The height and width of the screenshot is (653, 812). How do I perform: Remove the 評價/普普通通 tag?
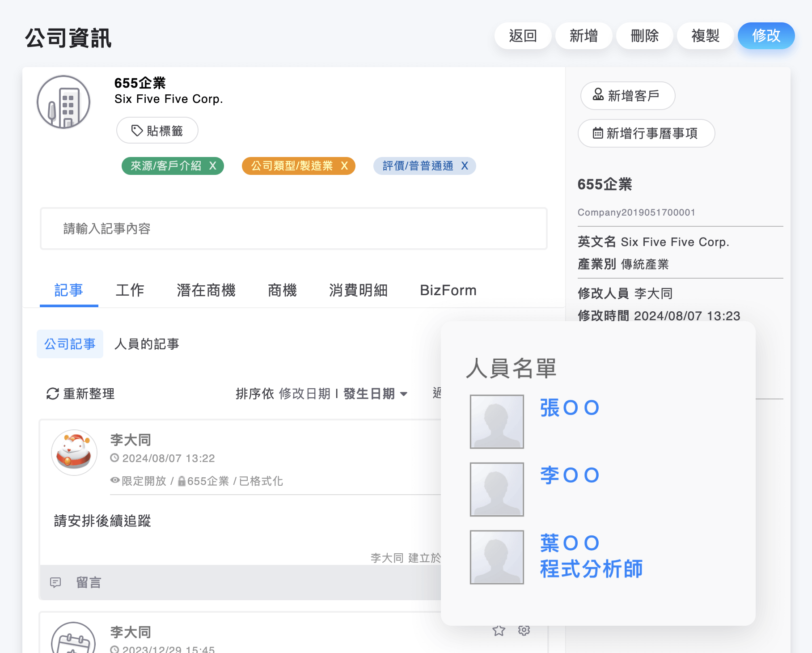coord(465,166)
